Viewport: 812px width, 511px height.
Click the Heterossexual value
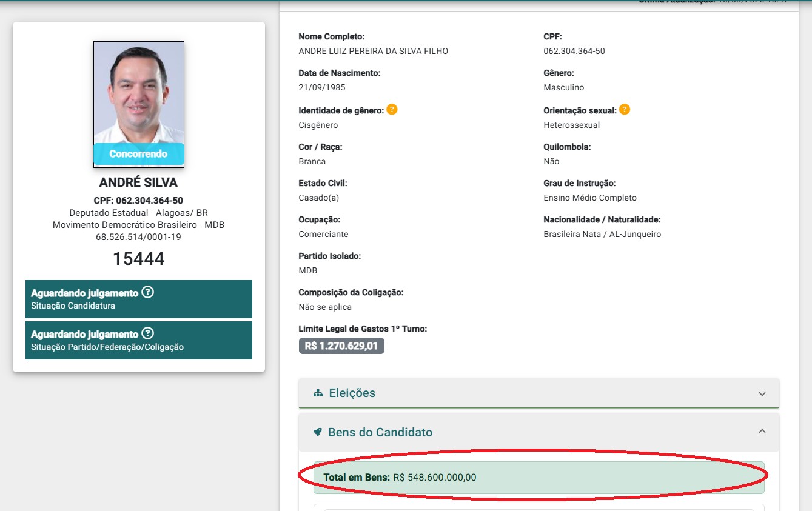click(x=572, y=125)
